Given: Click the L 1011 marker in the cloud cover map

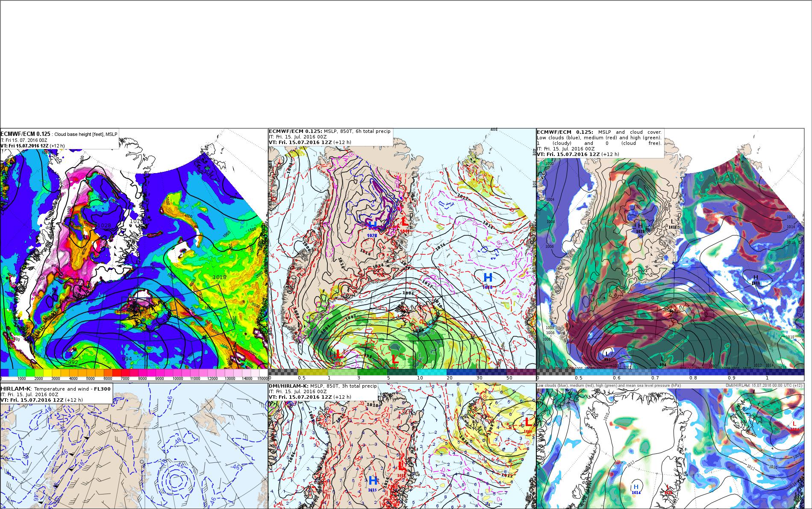Looking at the screenshot, I should click(x=673, y=224).
